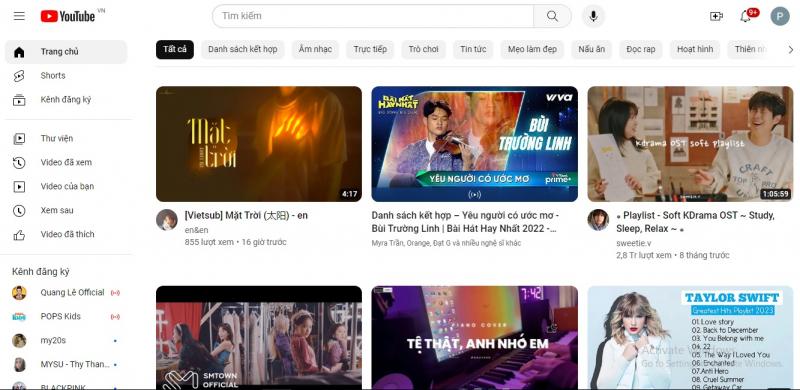
Task: Click the YouTube logo
Action: coord(68,16)
